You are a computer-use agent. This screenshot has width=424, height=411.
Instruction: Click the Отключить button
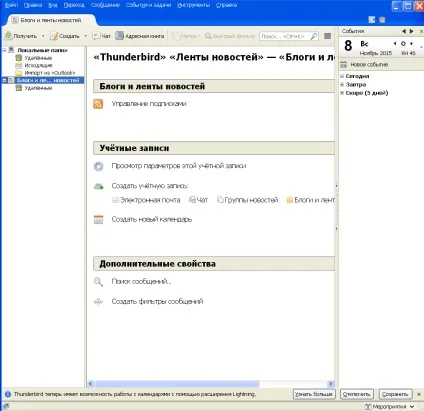click(356, 394)
